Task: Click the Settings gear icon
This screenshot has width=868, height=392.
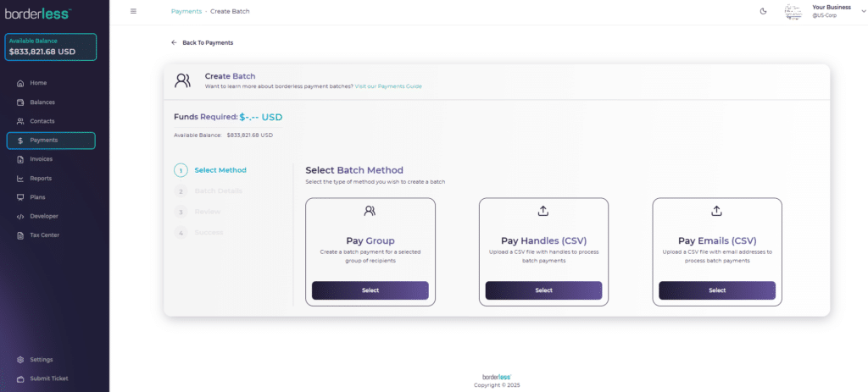Action: click(20, 360)
